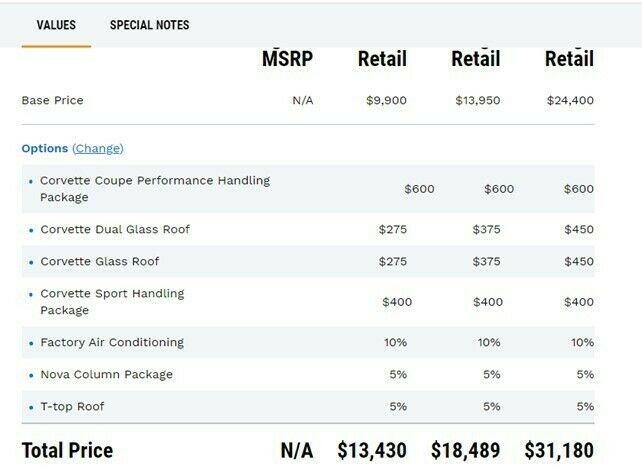The width and height of the screenshot is (642, 473).
Task: Click the Total Price label
Action: (67, 450)
